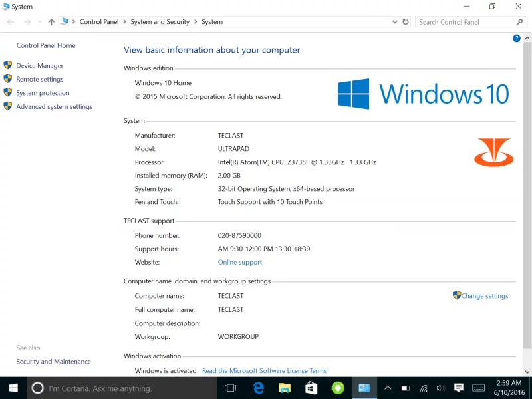Click the shield icon beside Remote settings
532x399 pixels.
(x=8, y=78)
